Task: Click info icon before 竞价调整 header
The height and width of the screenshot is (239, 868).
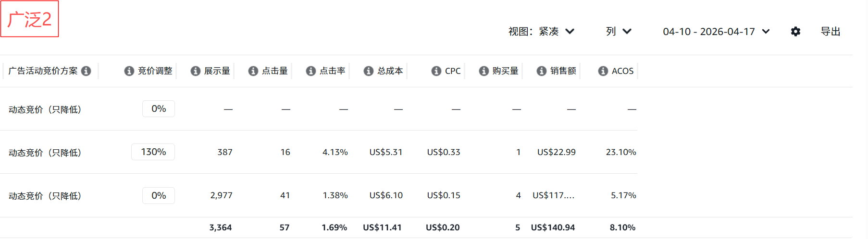Action: pyautogui.click(x=129, y=71)
